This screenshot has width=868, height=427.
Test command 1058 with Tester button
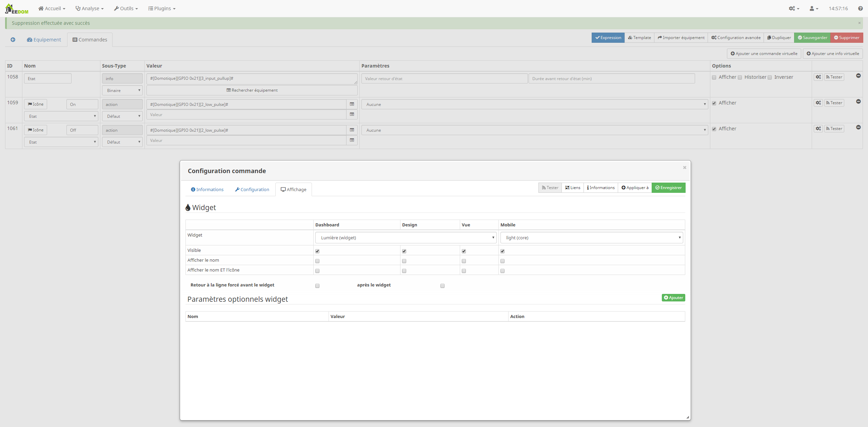834,77
